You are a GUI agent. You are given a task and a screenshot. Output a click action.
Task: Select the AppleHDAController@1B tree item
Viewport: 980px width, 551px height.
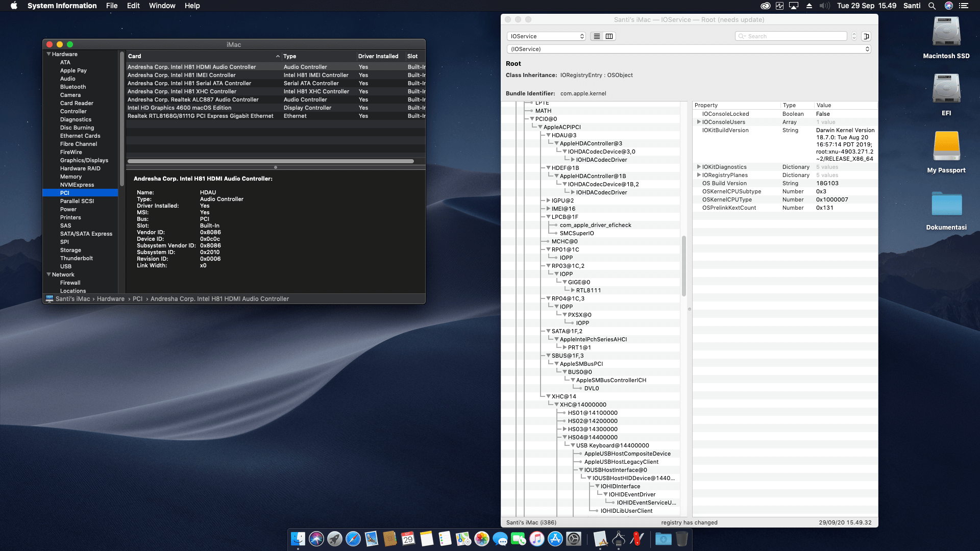tap(592, 176)
